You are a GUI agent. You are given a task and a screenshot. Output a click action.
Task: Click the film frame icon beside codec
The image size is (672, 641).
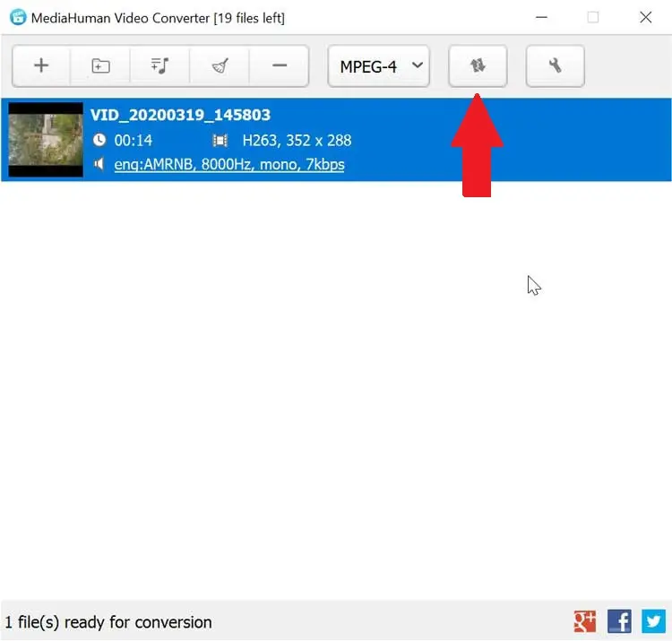tap(220, 140)
